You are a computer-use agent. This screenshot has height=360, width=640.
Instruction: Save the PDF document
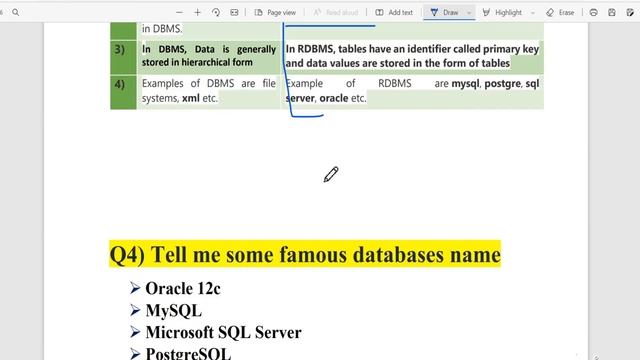click(612, 13)
